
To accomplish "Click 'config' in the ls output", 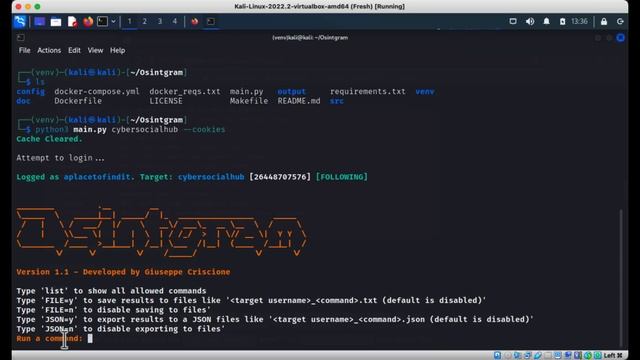I will (31, 91).
